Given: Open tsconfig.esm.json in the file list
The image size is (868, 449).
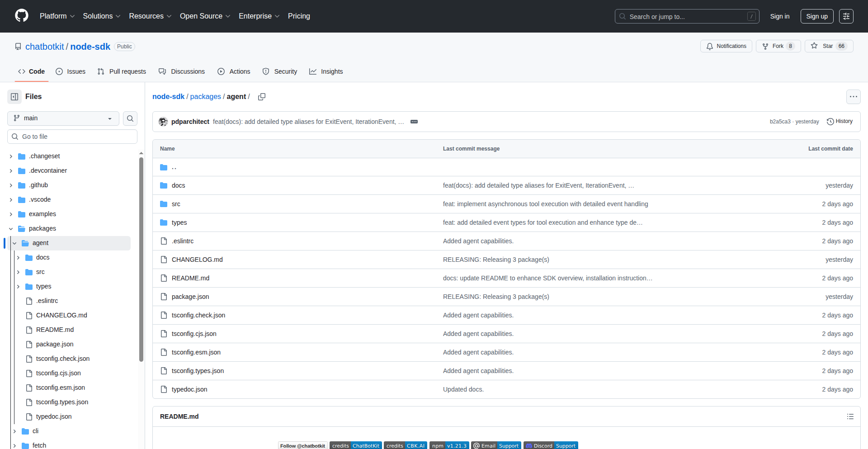Looking at the screenshot, I should click(x=196, y=352).
